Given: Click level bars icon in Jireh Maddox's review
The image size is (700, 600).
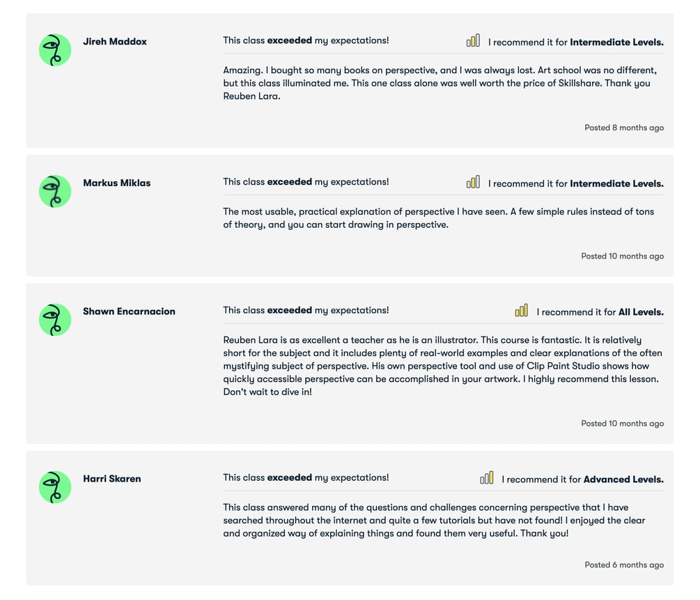Looking at the screenshot, I should pyautogui.click(x=473, y=41).
